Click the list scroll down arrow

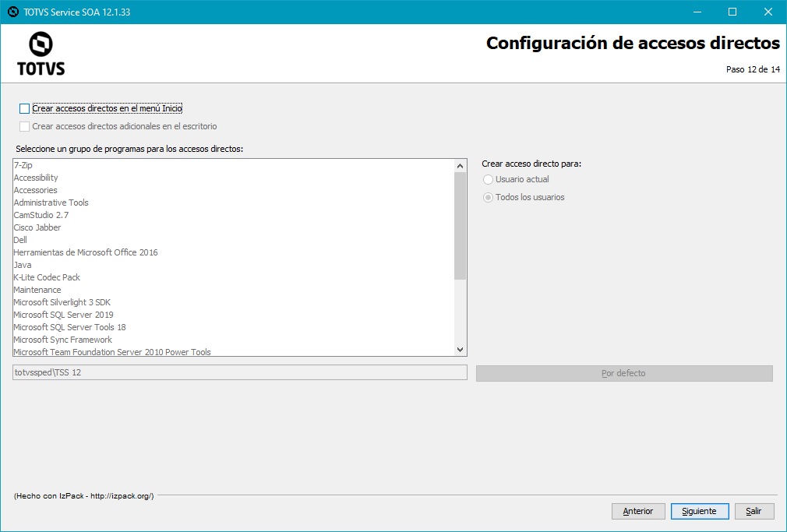coord(461,350)
